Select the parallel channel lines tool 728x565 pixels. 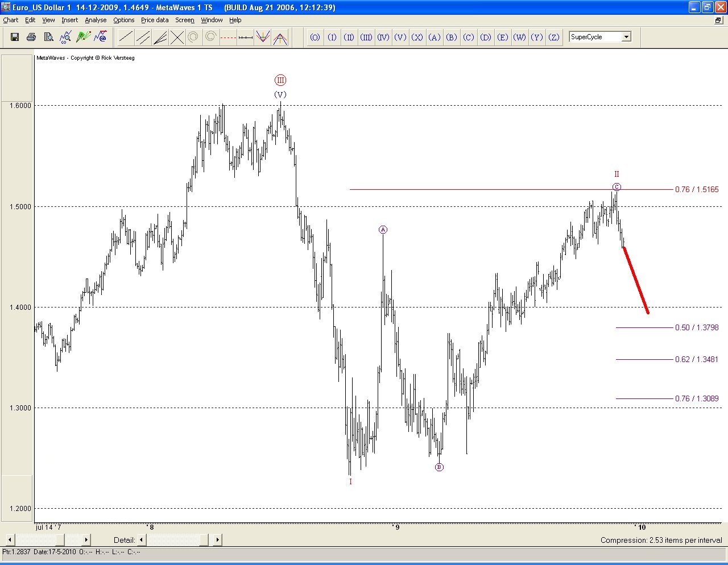[x=143, y=38]
